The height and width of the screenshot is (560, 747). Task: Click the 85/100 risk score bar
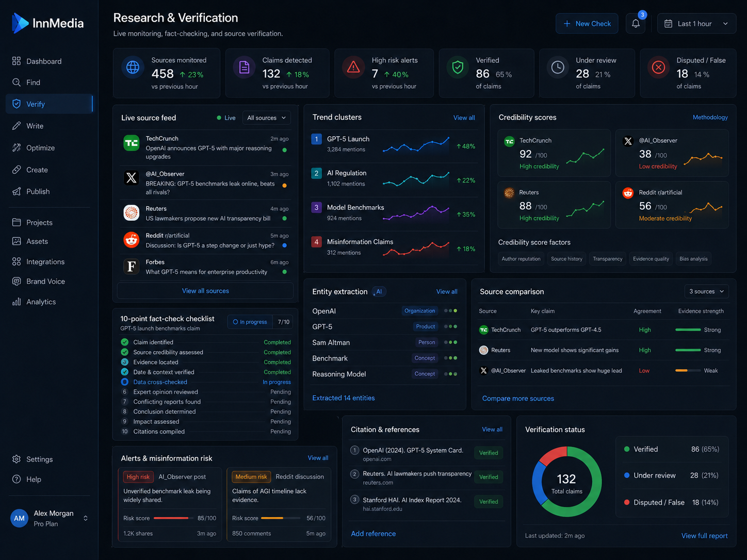[173, 518]
